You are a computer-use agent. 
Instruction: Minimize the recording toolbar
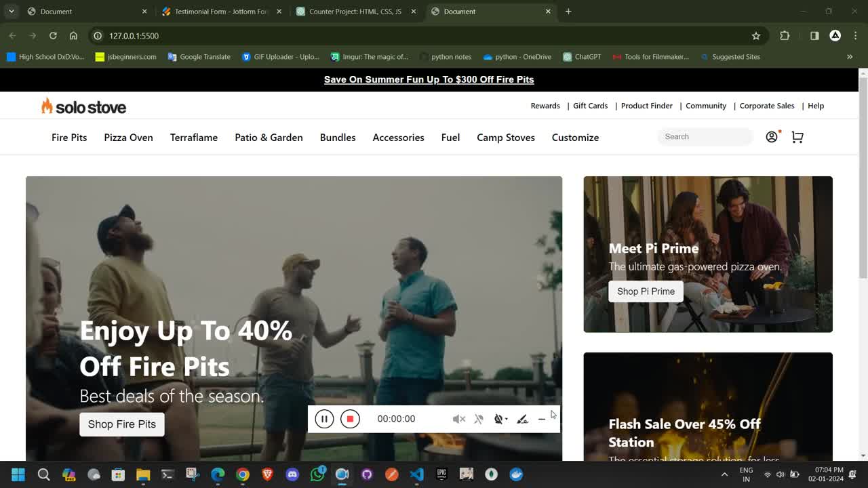541,419
